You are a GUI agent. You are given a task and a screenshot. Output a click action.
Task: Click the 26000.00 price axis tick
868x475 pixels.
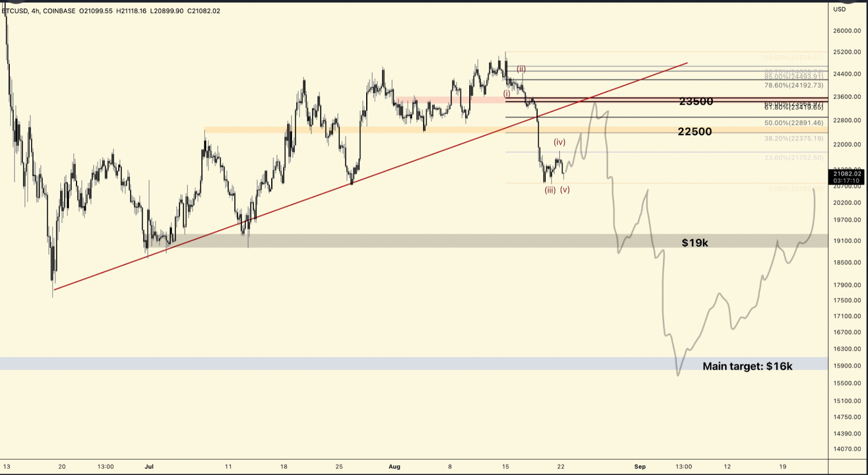(x=847, y=31)
